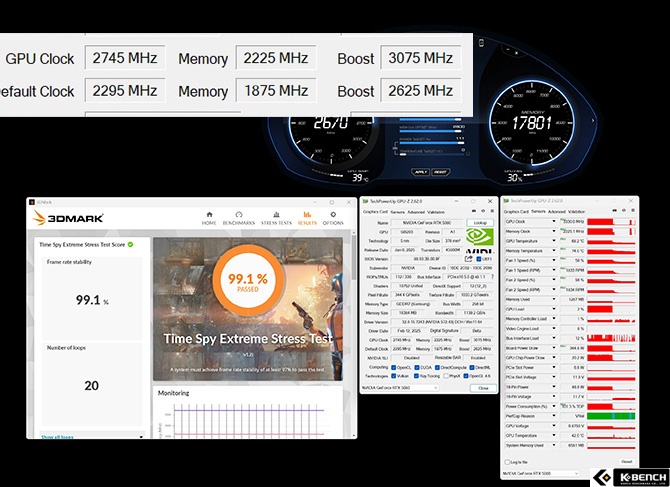Screen dimensions: 670x487
Task: Toggle the CUDA checkbox
Action: pyautogui.click(x=417, y=367)
